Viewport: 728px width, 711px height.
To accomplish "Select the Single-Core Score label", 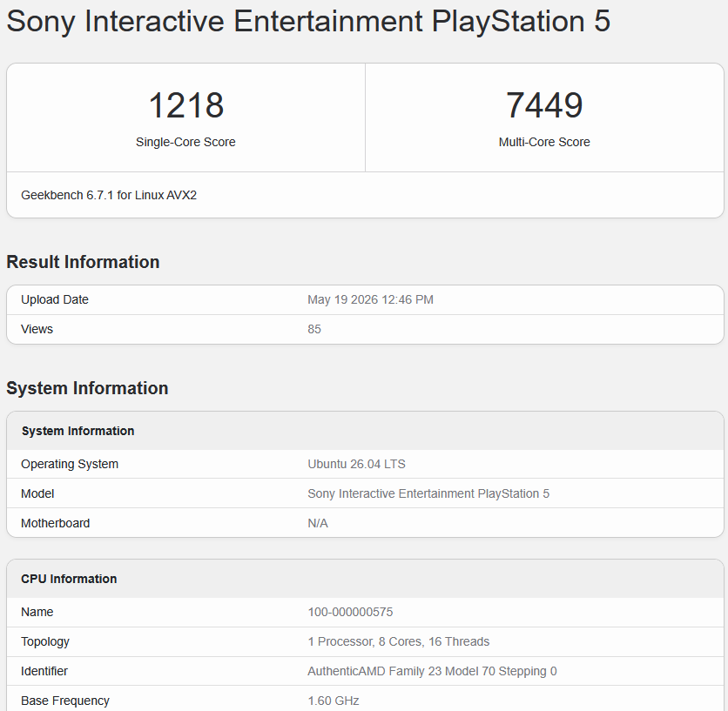I will [x=185, y=142].
